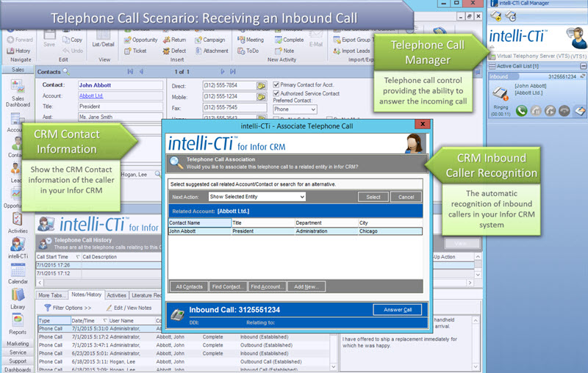
Task: Open the Preferred Contact Phone dropdown
Action: 295,109
